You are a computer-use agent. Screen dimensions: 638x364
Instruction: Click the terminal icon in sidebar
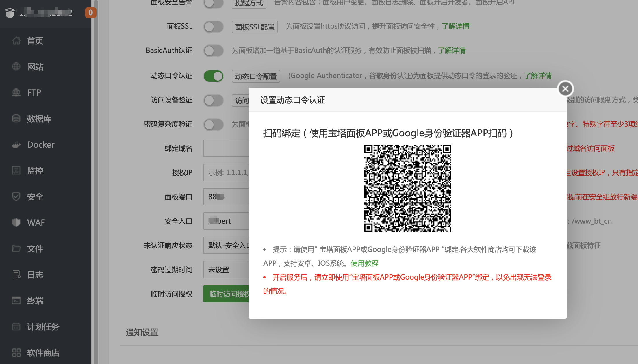click(16, 300)
